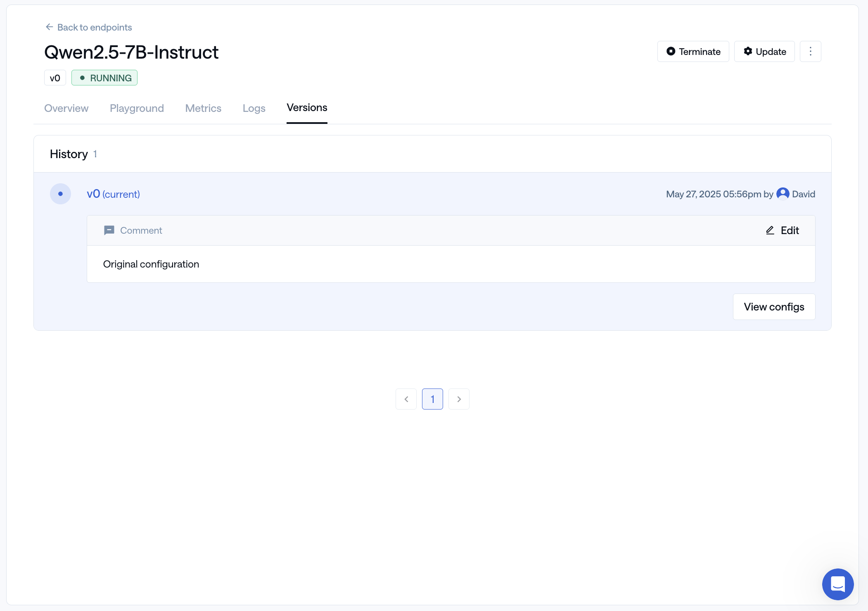
Task: Click the Terminate button
Action: coord(693,51)
